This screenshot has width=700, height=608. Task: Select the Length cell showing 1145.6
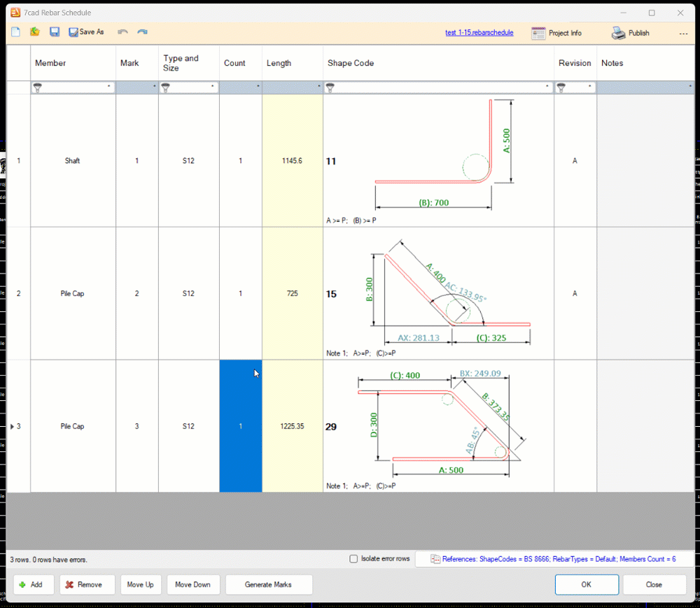pos(292,161)
